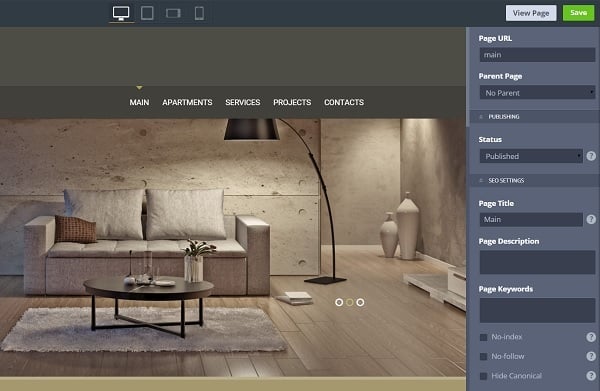
Task: Focus the Page Description text area
Action: click(537, 262)
